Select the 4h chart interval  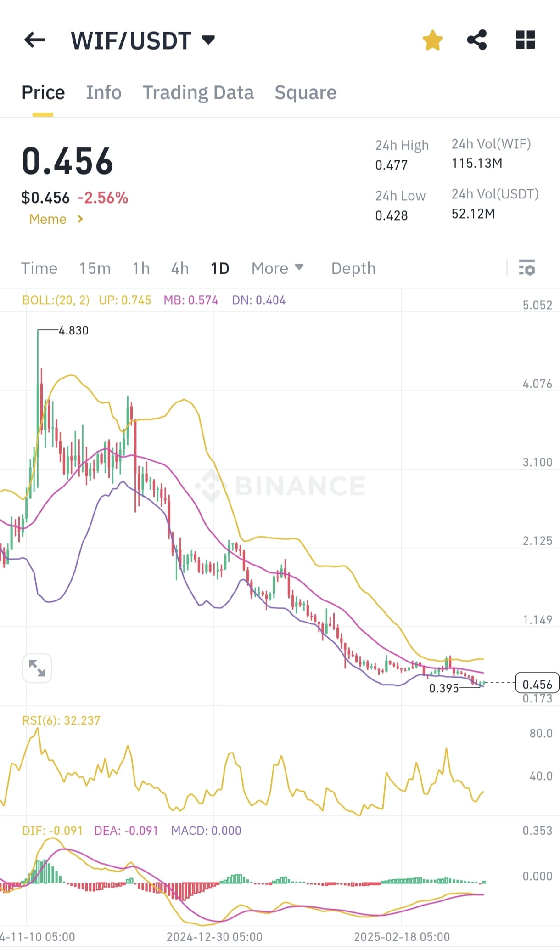pos(179,268)
